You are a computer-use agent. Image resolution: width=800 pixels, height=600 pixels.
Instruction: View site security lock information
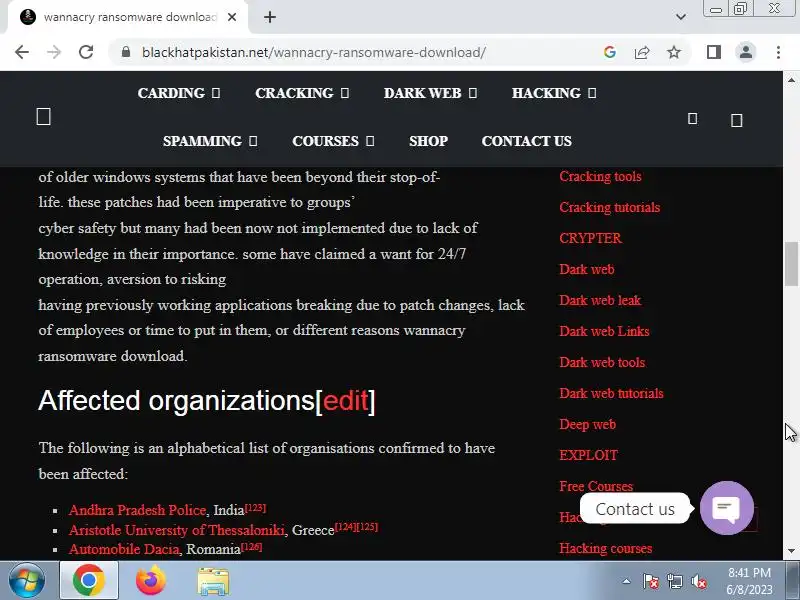(x=126, y=52)
